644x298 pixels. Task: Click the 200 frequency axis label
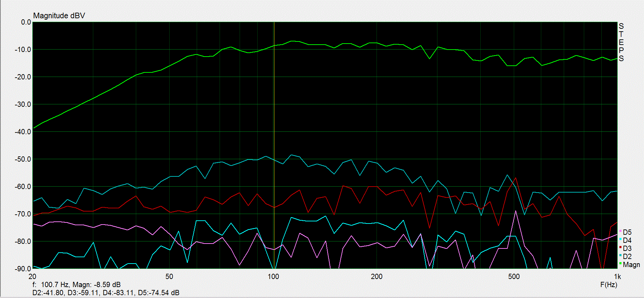[x=377, y=277]
